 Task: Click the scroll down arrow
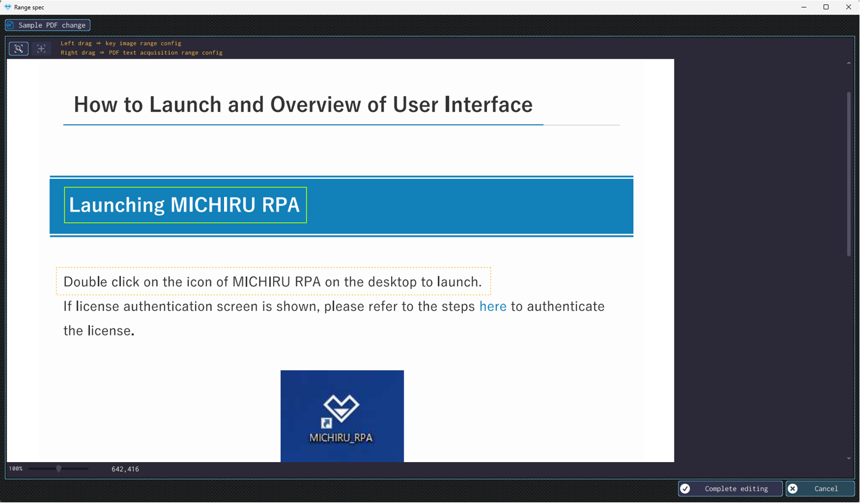(x=849, y=458)
